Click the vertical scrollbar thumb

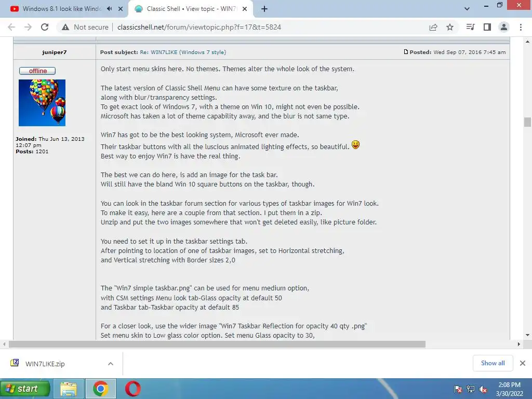[527, 122]
